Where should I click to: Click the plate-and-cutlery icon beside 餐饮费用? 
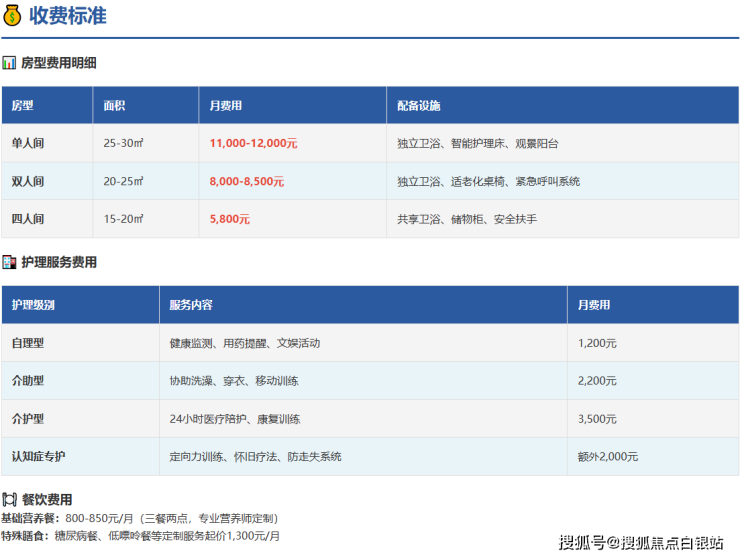coord(9,499)
